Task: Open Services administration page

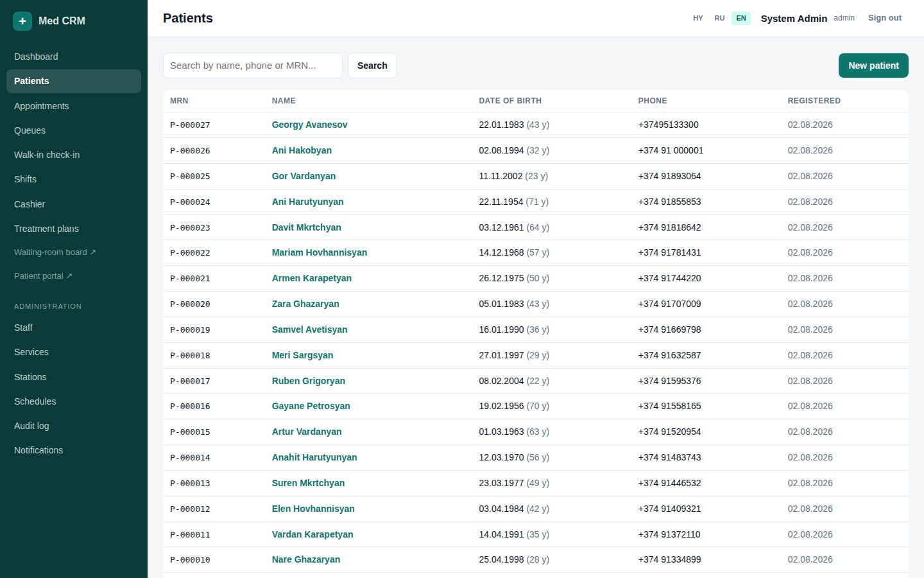Action: [x=74, y=352]
